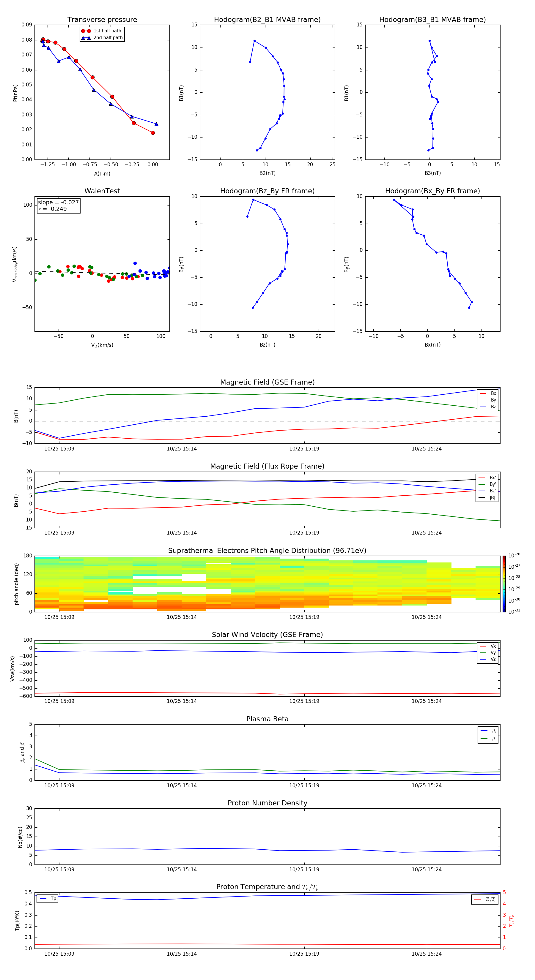Select "Vx" in the solar wind legend
Viewport: 535px width, 980px height.
click(x=488, y=646)
